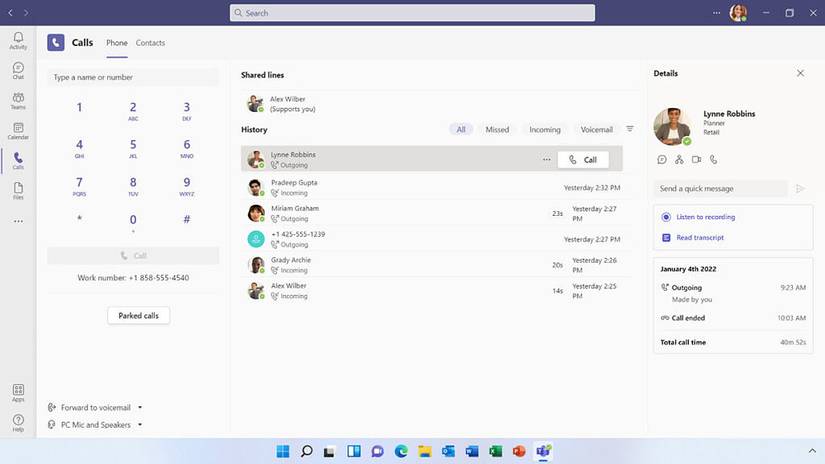Viewport: 825px width, 464px height.
Task: Go back with the navigation arrow
Action: coord(10,13)
